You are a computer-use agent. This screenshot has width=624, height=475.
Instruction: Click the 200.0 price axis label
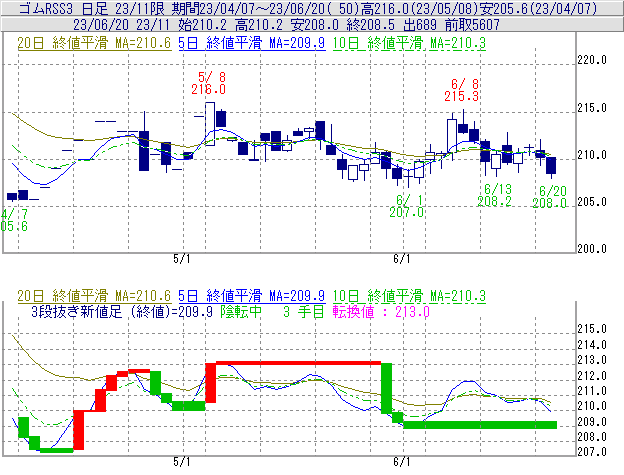click(x=592, y=249)
